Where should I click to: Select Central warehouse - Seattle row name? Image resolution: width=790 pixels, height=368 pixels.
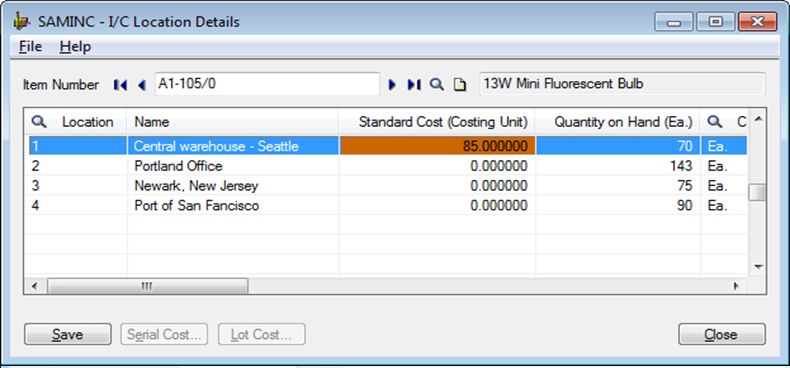217,146
